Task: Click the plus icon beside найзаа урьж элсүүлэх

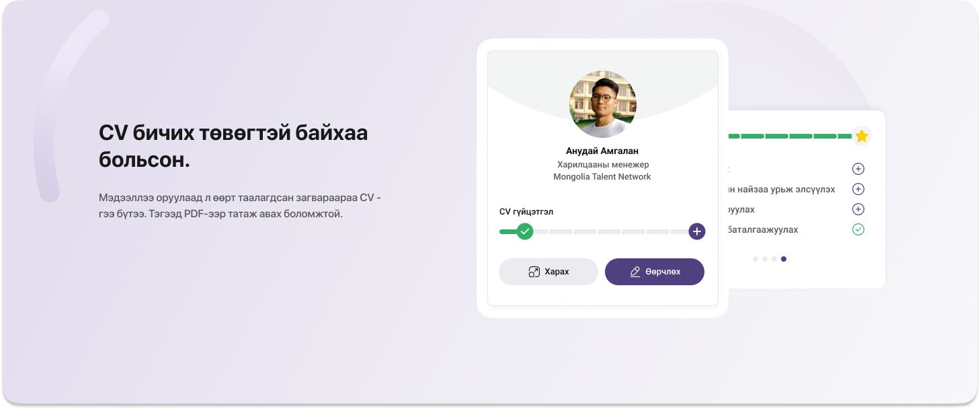Action: (858, 189)
